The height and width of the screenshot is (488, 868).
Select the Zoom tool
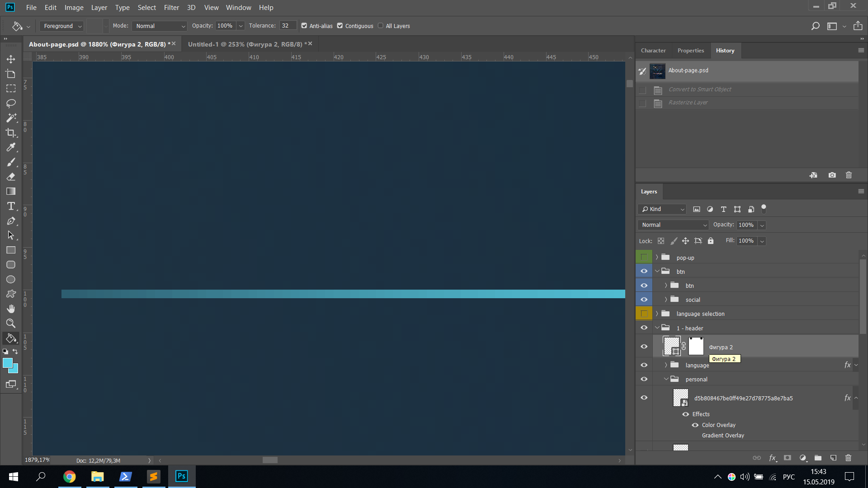click(11, 324)
